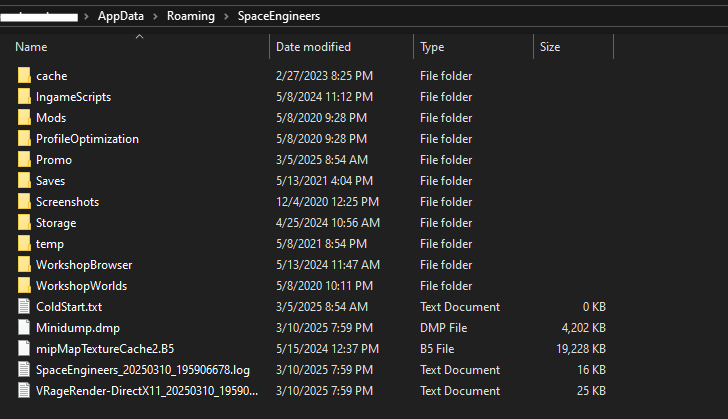Select the VRageRender-DirectX11 log file

coord(147,391)
